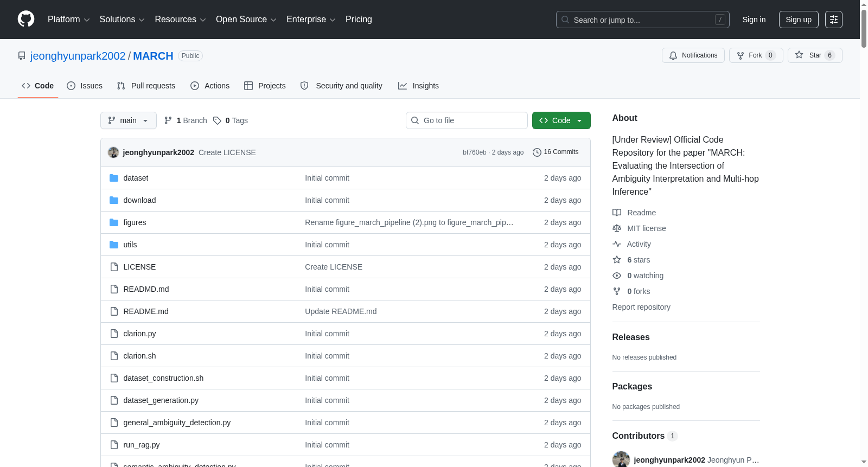
Task: Expand the Solutions menu
Action: tap(122, 20)
